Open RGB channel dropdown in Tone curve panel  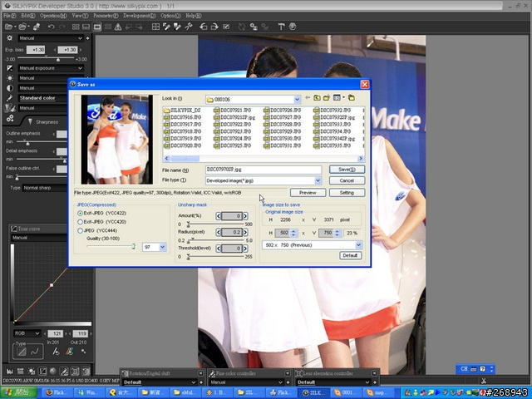pyautogui.click(x=27, y=333)
